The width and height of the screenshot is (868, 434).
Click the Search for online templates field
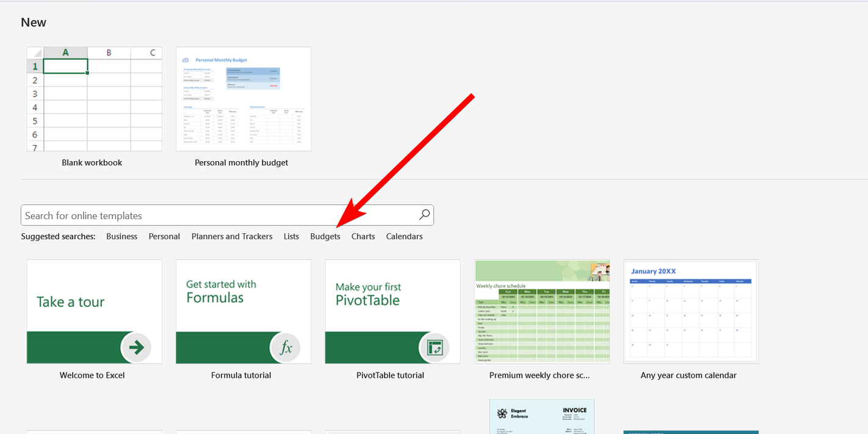[x=227, y=215]
